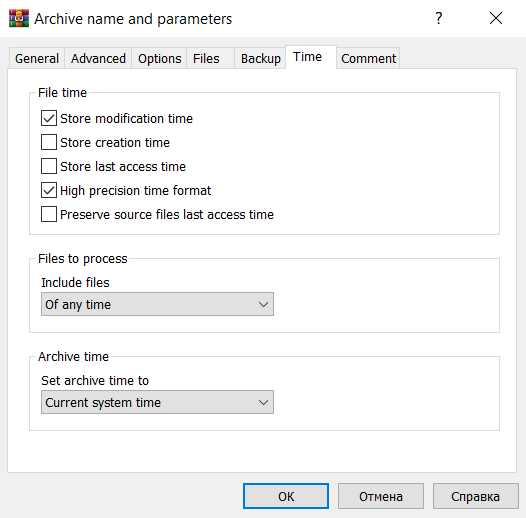This screenshot has width=526, height=518.
Task: Select the Files tab
Action: click(x=210, y=59)
